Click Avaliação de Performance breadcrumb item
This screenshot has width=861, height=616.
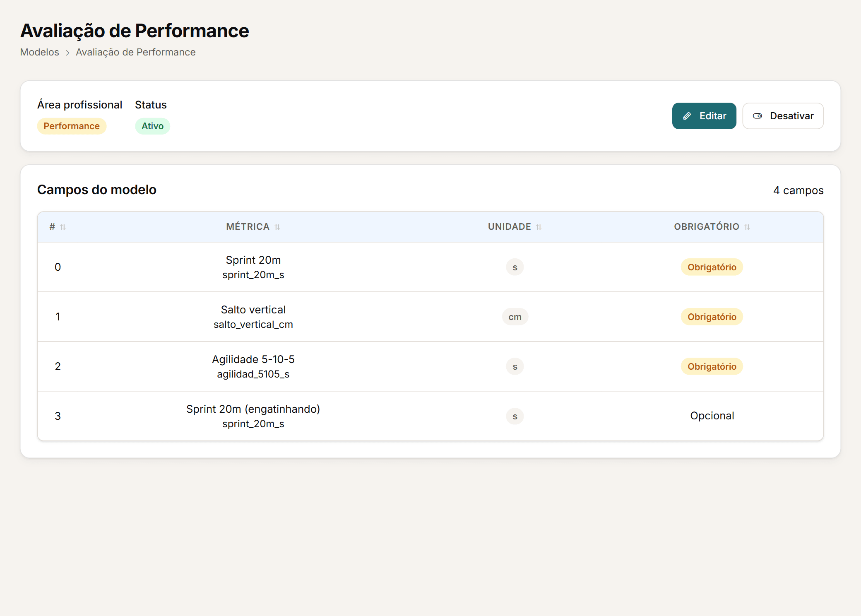click(135, 52)
